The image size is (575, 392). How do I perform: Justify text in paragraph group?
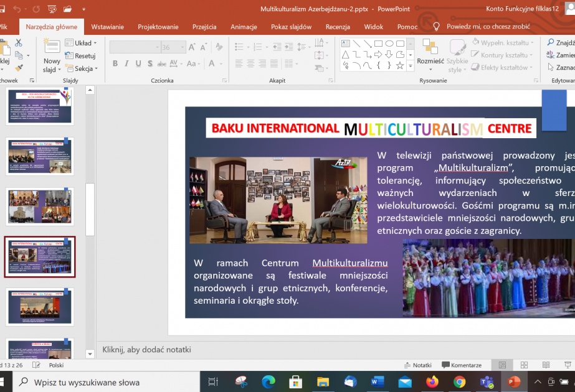[274, 63]
